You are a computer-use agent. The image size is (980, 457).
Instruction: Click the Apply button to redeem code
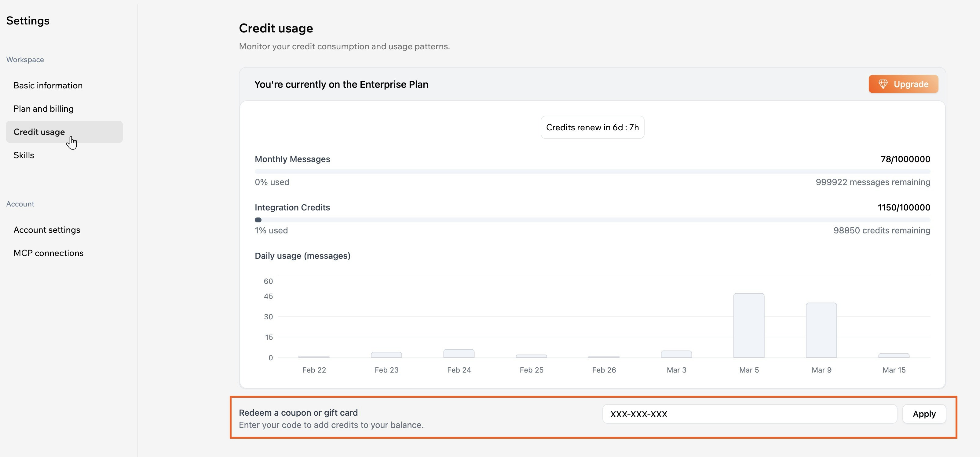click(x=924, y=414)
